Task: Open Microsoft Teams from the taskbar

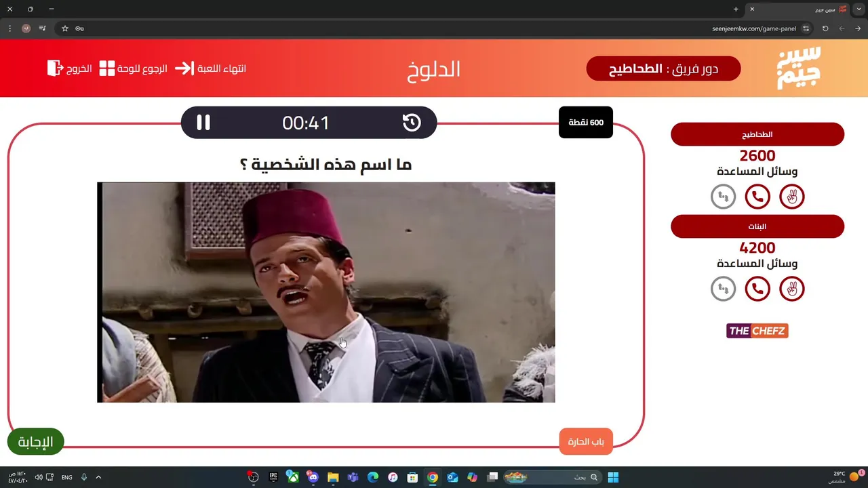Action: click(x=353, y=477)
